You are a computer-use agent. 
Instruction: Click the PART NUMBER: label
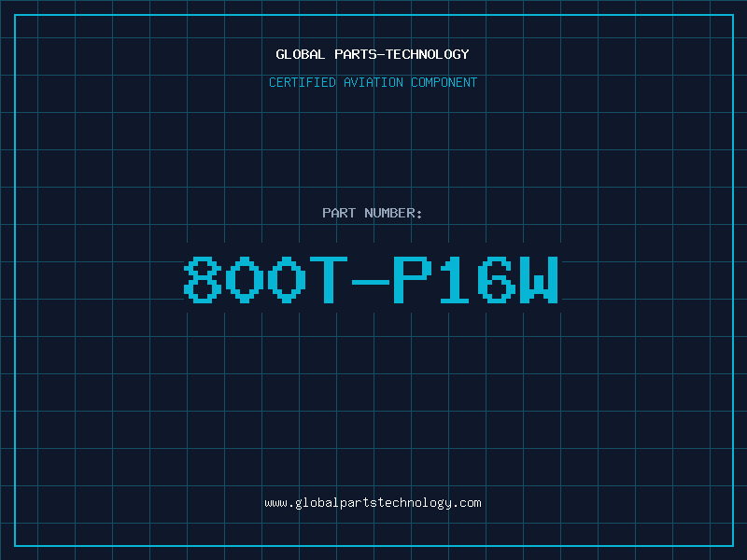[x=372, y=213]
